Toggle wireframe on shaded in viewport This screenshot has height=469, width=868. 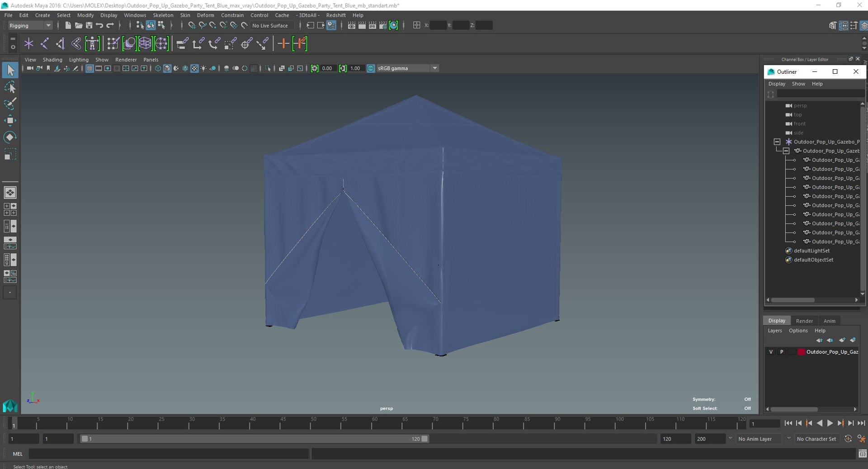(x=185, y=68)
